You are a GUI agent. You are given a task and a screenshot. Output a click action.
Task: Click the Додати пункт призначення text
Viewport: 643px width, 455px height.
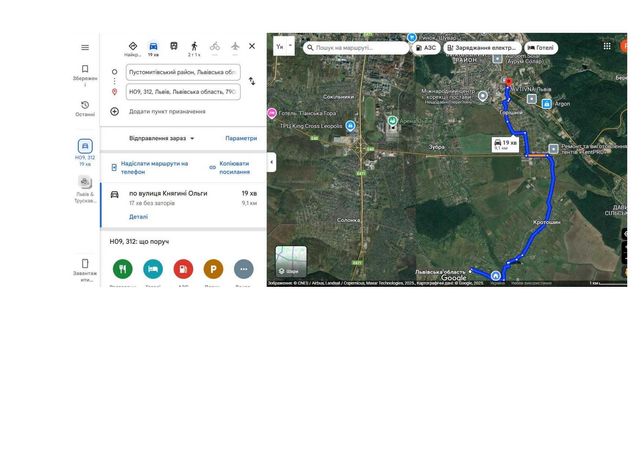(167, 111)
